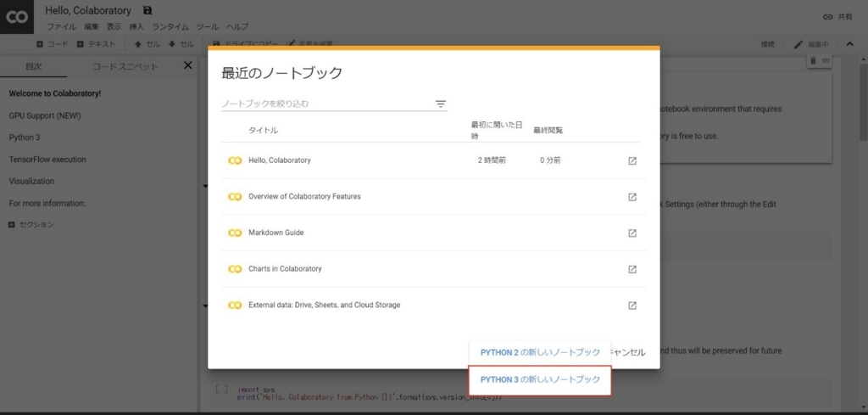Image resolution: width=868 pixels, height=415 pixels.
Task: Sort by the タイトル column header
Action: pyautogui.click(x=263, y=131)
